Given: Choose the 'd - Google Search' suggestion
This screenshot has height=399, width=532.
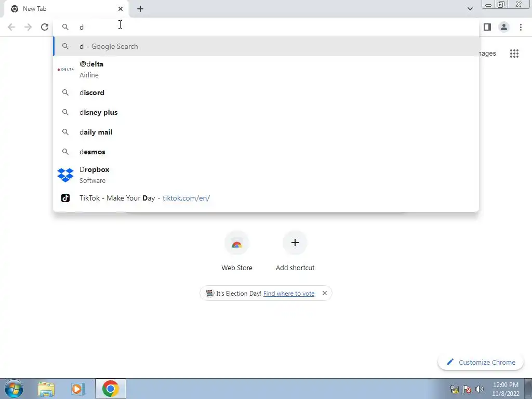Looking at the screenshot, I should click(x=266, y=46).
